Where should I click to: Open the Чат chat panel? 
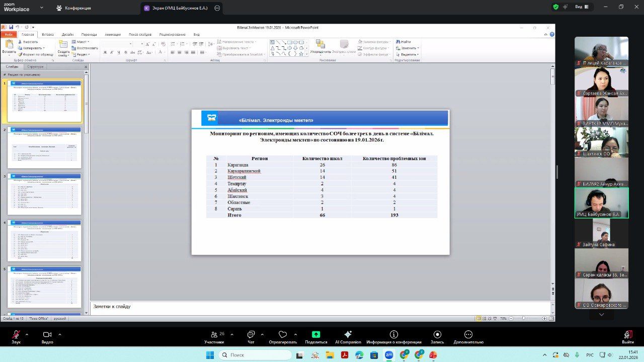point(251,335)
